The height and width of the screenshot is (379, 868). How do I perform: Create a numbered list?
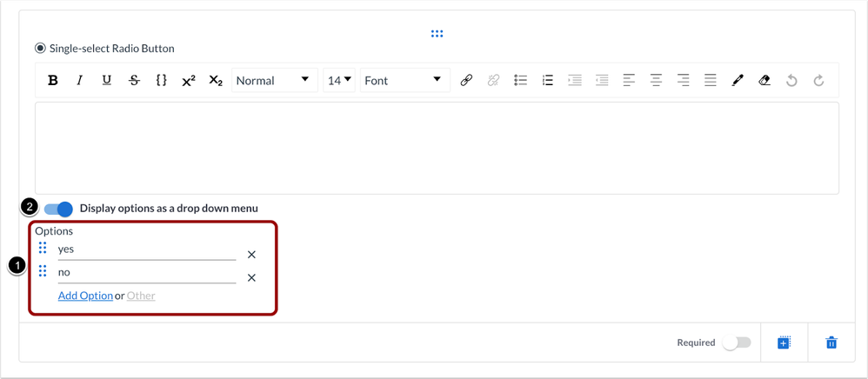point(547,81)
